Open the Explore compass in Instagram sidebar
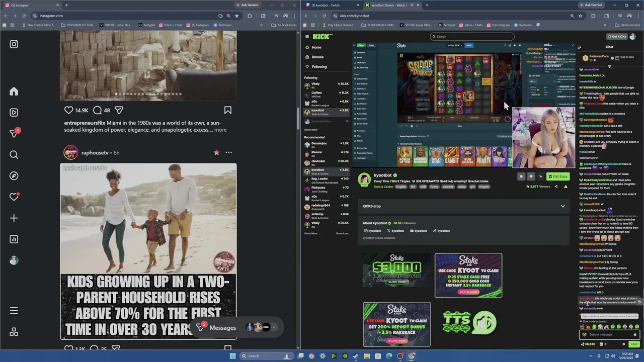 [14, 176]
